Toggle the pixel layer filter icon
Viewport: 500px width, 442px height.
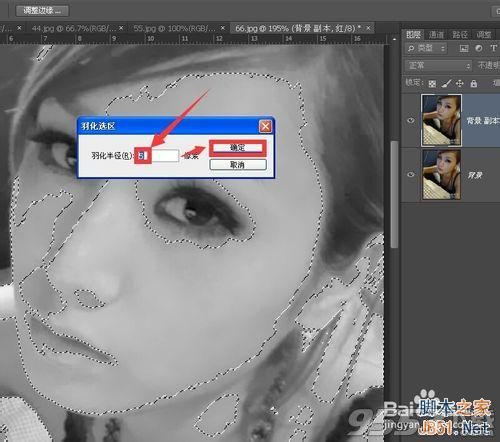(464, 49)
